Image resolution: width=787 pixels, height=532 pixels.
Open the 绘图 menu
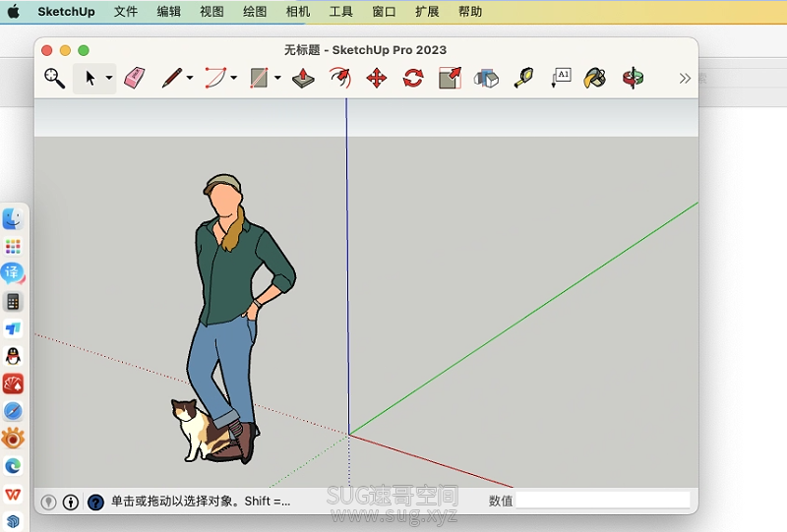pos(255,12)
